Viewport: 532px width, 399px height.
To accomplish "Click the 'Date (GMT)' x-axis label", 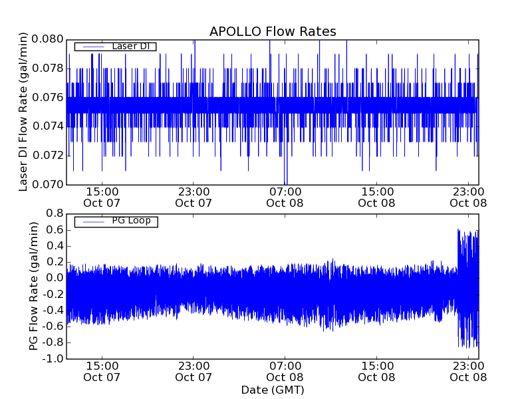I will click(x=273, y=390).
